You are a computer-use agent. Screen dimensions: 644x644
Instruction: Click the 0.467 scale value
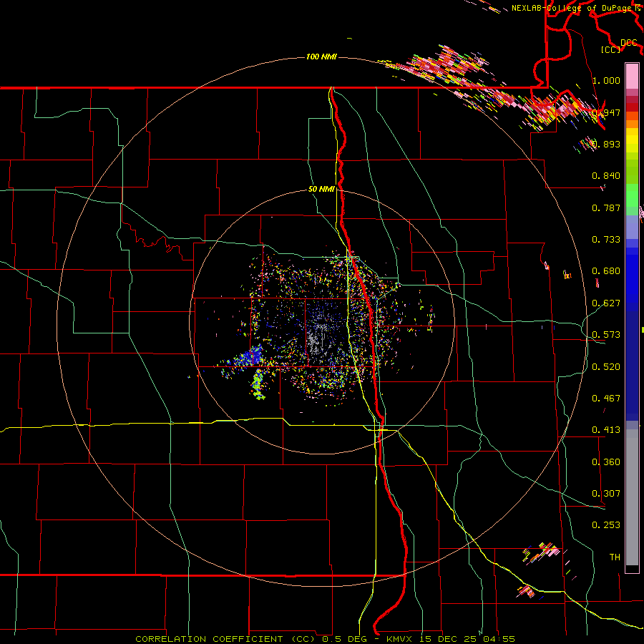tap(606, 399)
